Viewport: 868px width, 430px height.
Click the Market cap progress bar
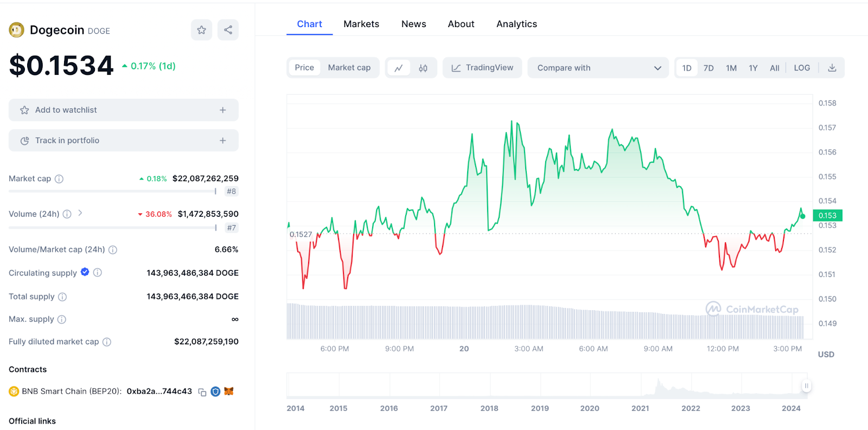[x=113, y=191]
